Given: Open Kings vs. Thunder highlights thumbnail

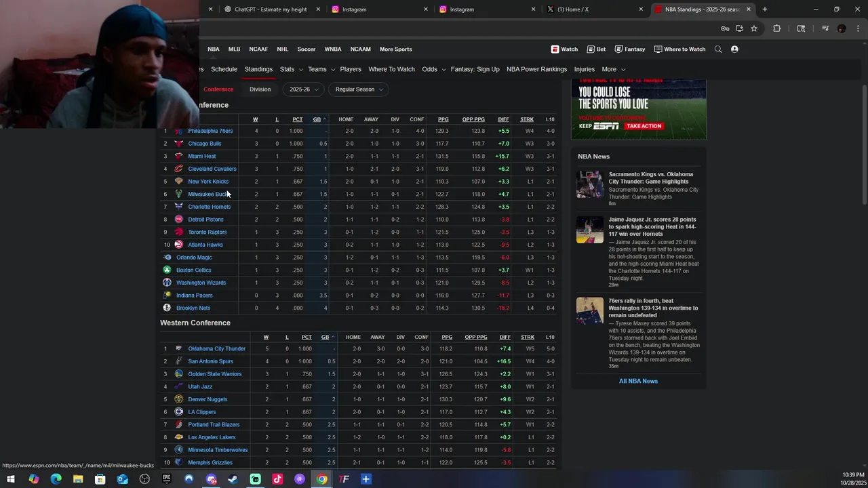Looking at the screenshot, I should (589, 184).
